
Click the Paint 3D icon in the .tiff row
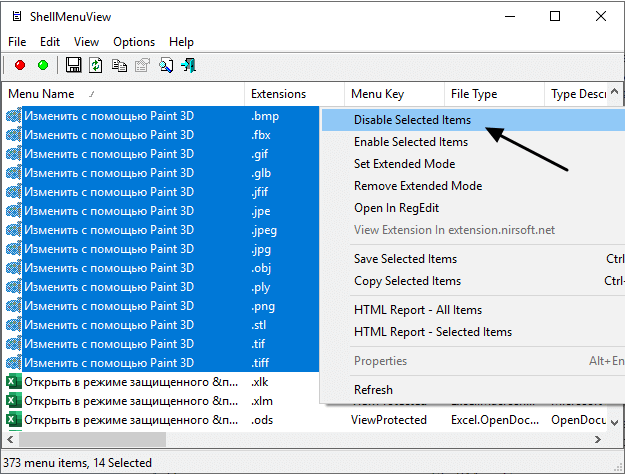click(x=14, y=363)
